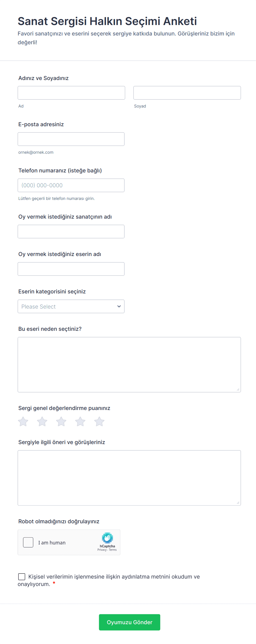Open the artwork category dropdown
The height and width of the screenshot is (644, 256).
[71, 306]
